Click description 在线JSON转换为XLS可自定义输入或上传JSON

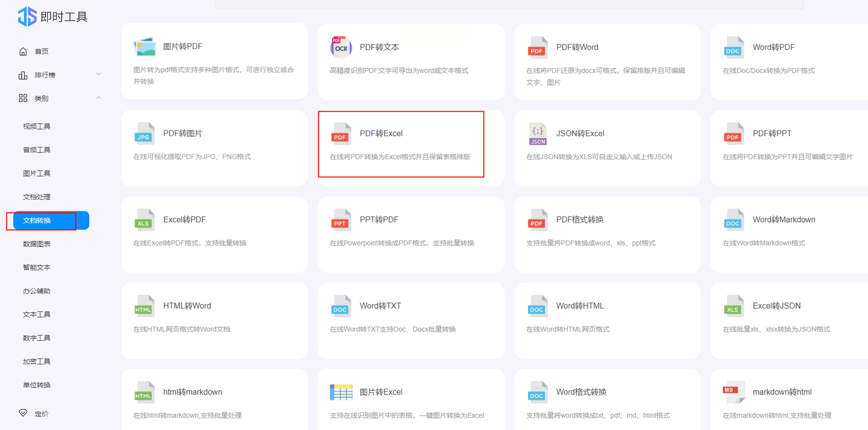click(599, 157)
